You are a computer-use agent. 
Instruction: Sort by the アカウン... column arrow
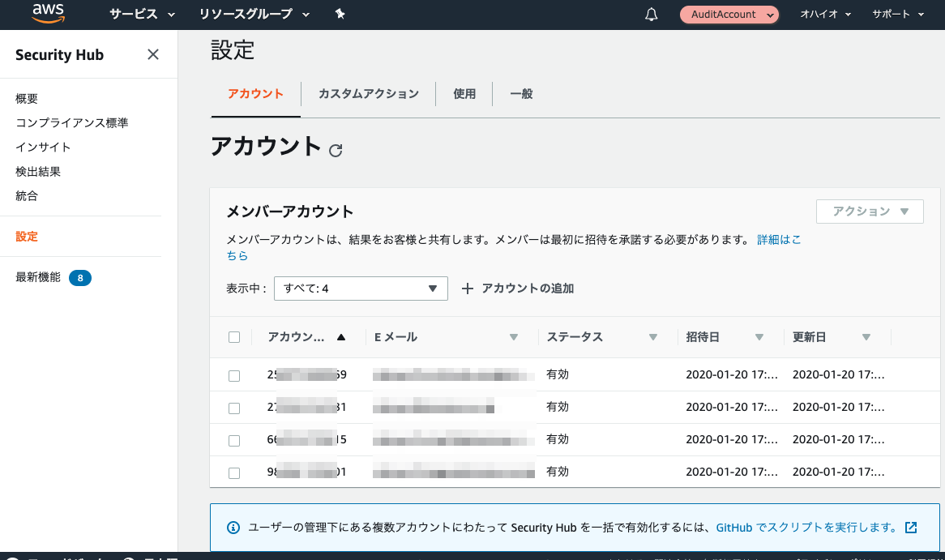pyautogui.click(x=341, y=338)
